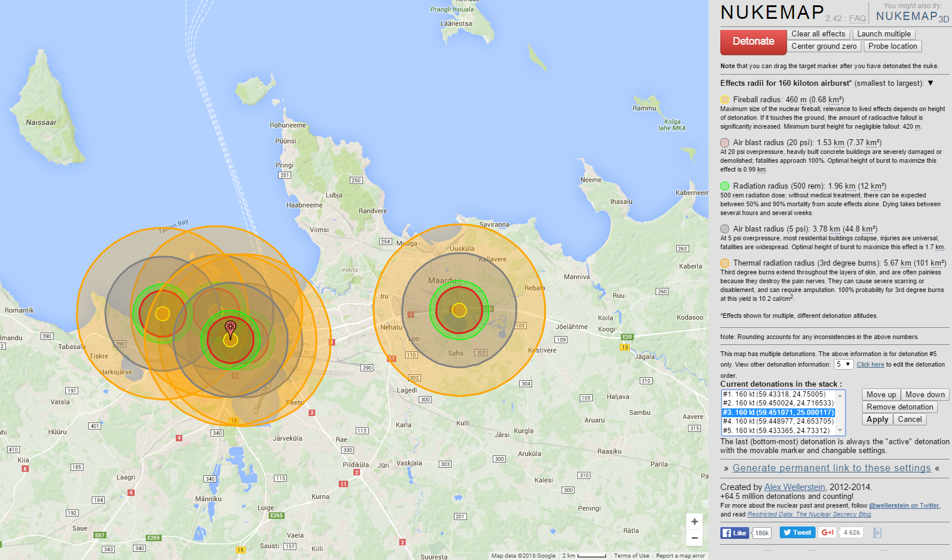Screen dimensions: 952x560
Task: Click the Naissaar island label
Action: 41,123
